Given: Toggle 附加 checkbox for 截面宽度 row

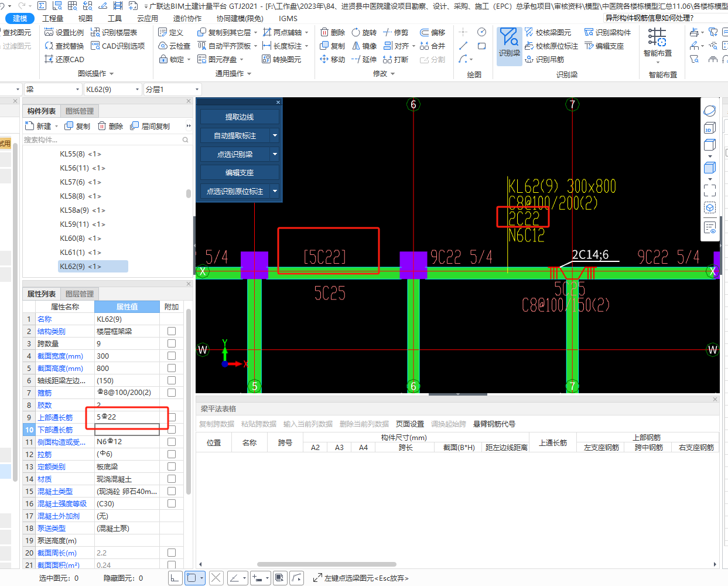Looking at the screenshot, I should (x=172, y=356).
